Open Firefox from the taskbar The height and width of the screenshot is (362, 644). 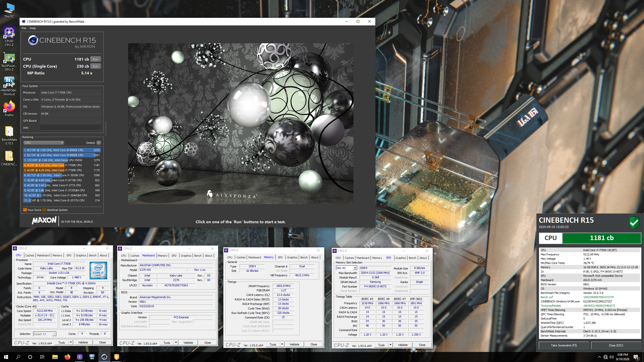pos(67,357)
